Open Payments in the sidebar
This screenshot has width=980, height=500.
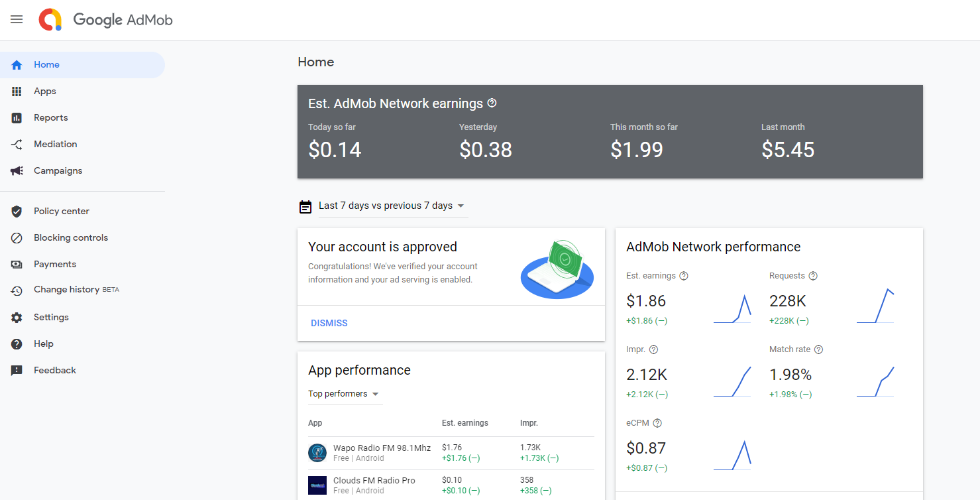click(x=55, y=265)
